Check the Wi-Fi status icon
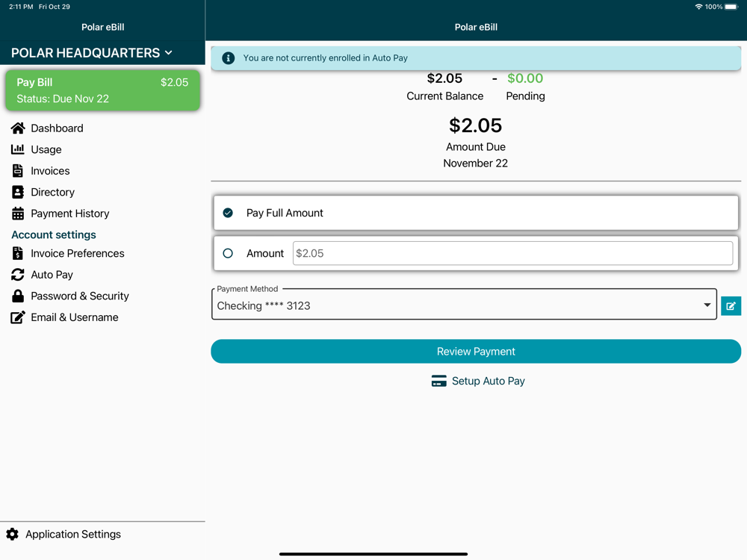Screen dimensions: 747x560 click(698, 7)
